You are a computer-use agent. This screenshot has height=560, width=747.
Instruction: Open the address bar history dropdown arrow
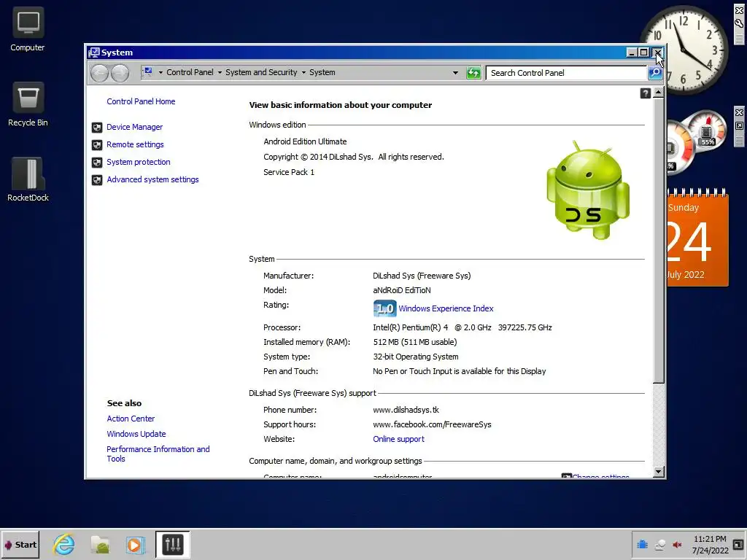(455, 73)
